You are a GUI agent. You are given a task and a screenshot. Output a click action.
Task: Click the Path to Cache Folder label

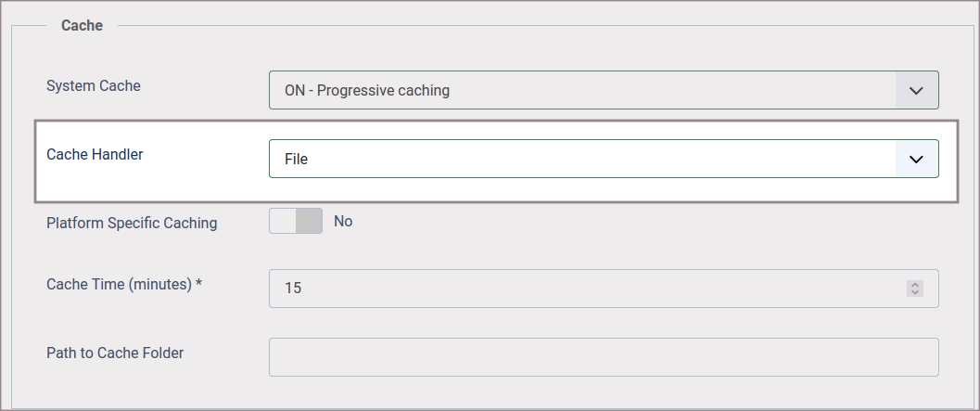pyautogui.click(x=115, y=353)
